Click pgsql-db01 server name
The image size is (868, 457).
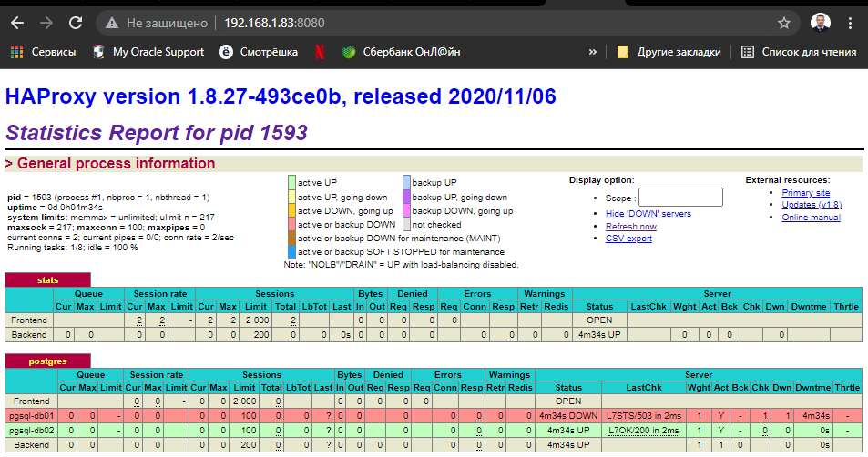click(x=32, y=416)
